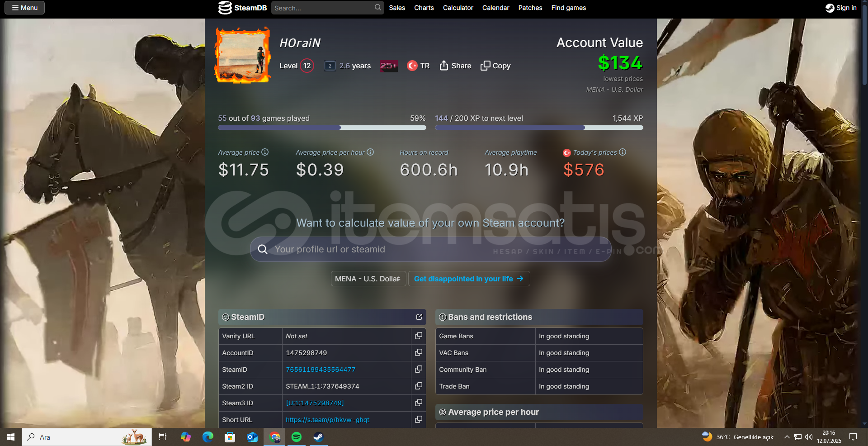Image resolution: width=868 pixels, height=446 pixels.
Task: Open Spotify from the taskbar
Action: pyautogui.click(x=297, y=437)
